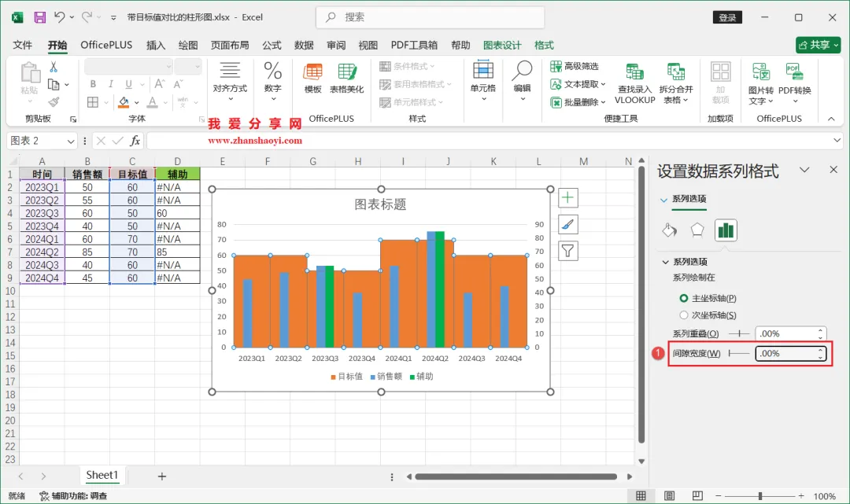Click the 表格美化 icon
850x504 pixels.
346,79
